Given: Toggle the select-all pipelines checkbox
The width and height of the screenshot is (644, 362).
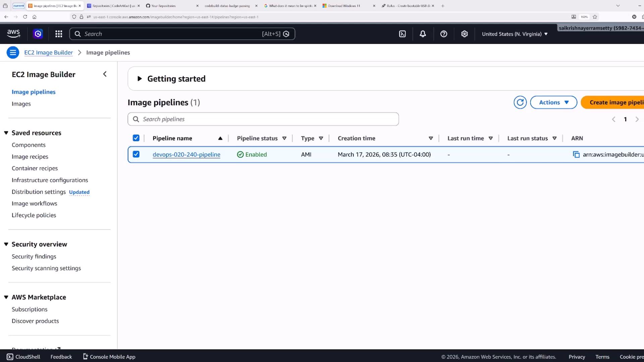Looking at the screenshot, I should (136, 138).
